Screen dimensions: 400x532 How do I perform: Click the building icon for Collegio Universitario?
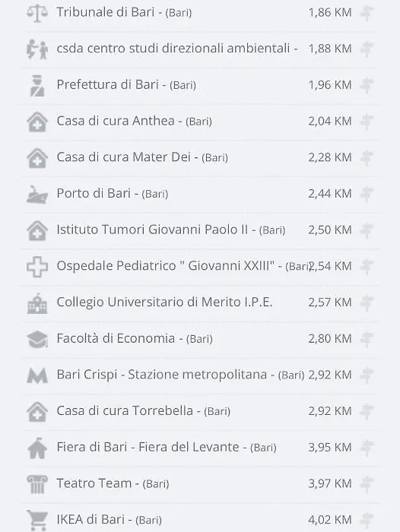pos(37,303)
